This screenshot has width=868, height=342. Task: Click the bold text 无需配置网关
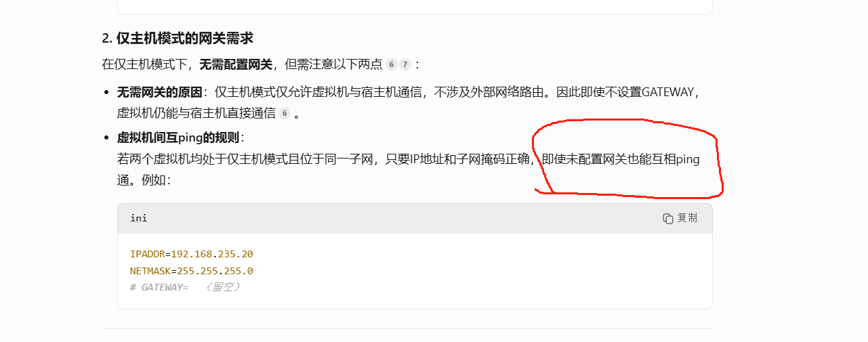(236, 64)
